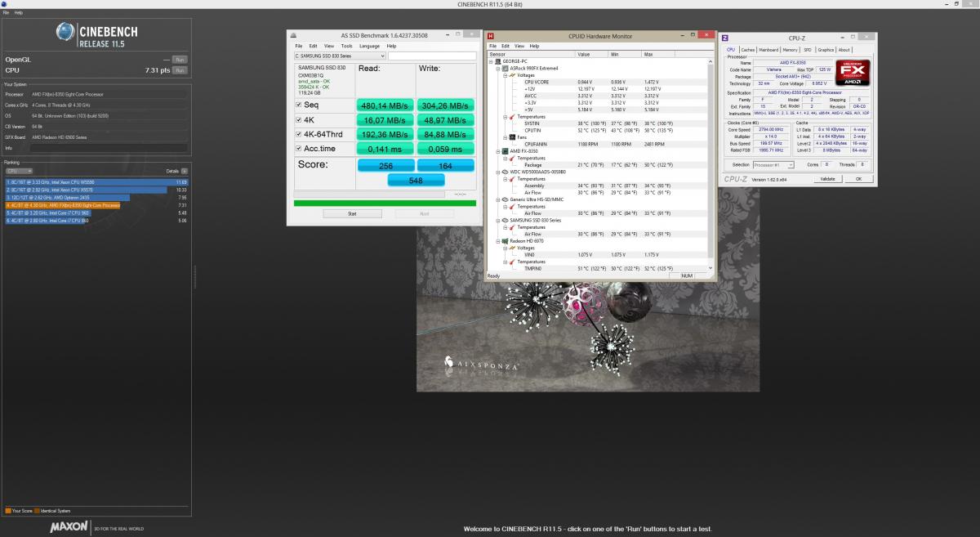Image resolution: width=980 pixels, height=537 pixels.
Task: Click the Fans category icon
Action: pyautogui.click(x=512, y=137)
